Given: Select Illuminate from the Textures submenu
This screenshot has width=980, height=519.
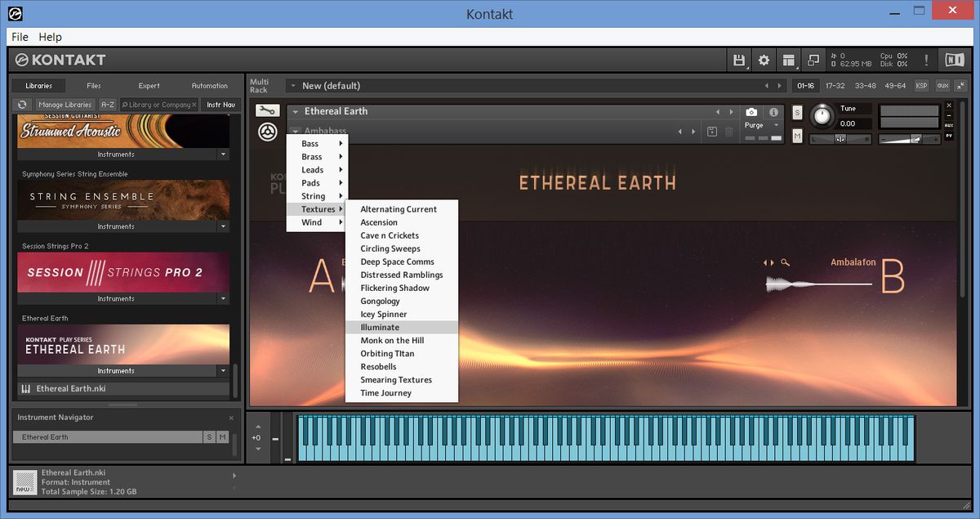Looking at the screenshot, I should [381, 327].
